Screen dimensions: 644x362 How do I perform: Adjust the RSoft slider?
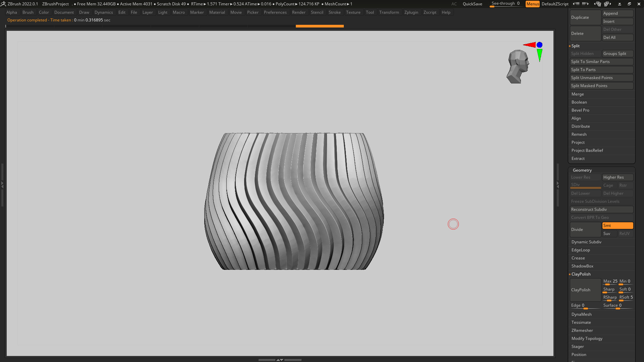626,298
